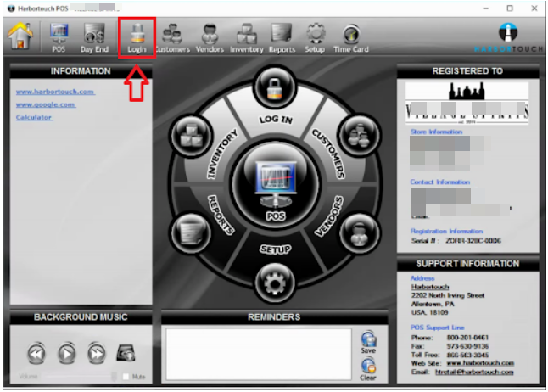548x392 pixels.
Task: Open Time Card in the toolbar
Action: coord(351,38)
